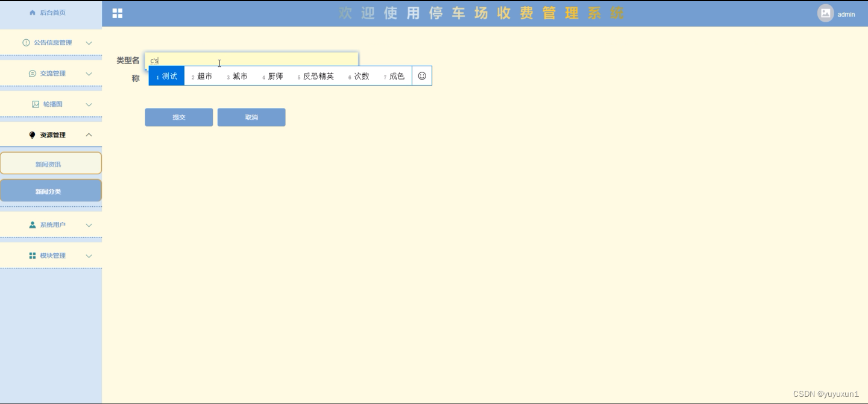868x404 pixels.
Task: Open the 后台首页 sidebar entry
Action: [x=51, y=13]
